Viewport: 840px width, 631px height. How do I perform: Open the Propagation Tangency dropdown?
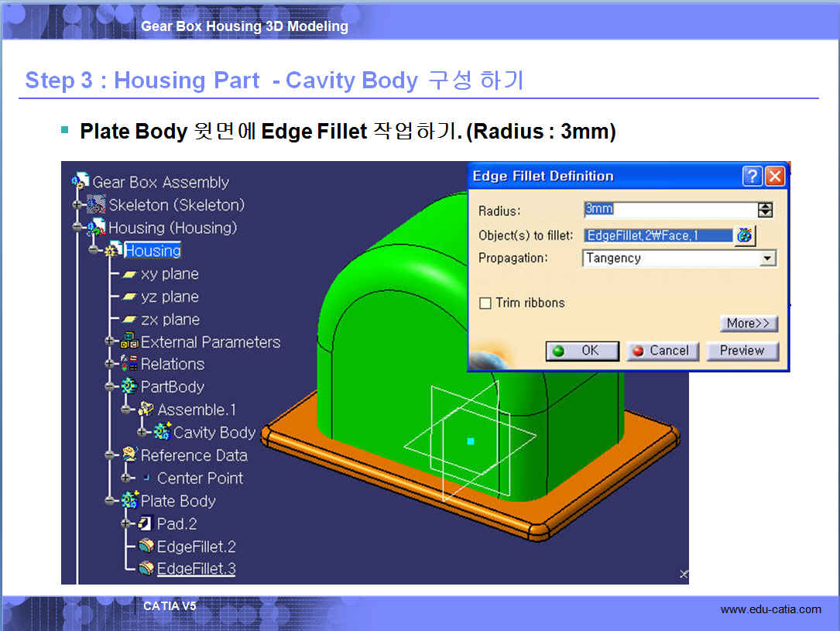point(767,259)
